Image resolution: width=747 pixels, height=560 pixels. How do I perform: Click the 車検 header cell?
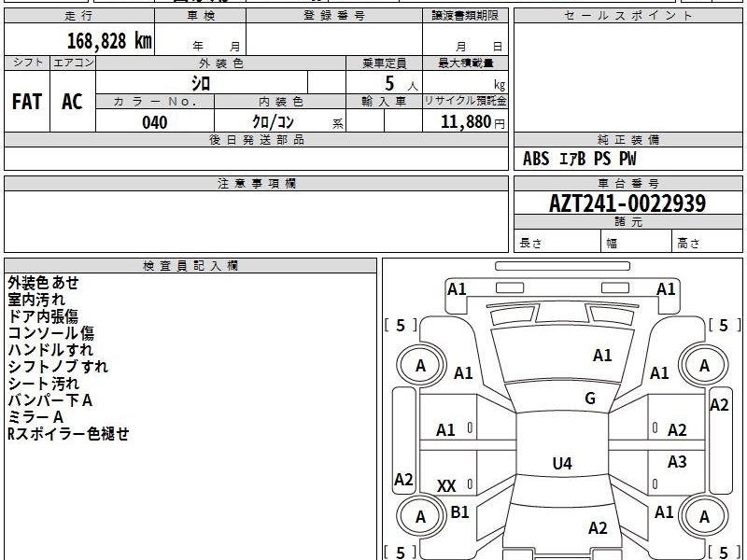[x=201, y=16]
